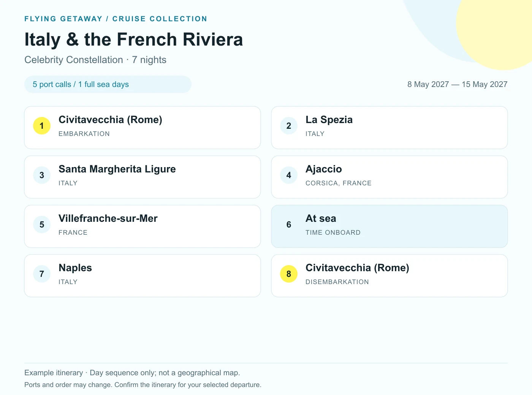Click the day 5 number badge
The height and width of the screenshot is (395, 532).
click(42, 224)
